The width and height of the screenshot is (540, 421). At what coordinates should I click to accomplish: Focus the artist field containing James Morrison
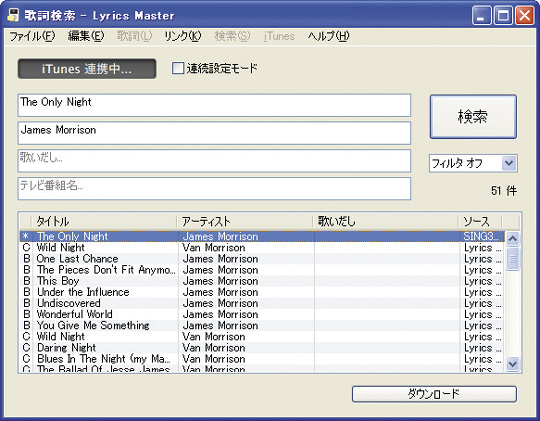214,133
